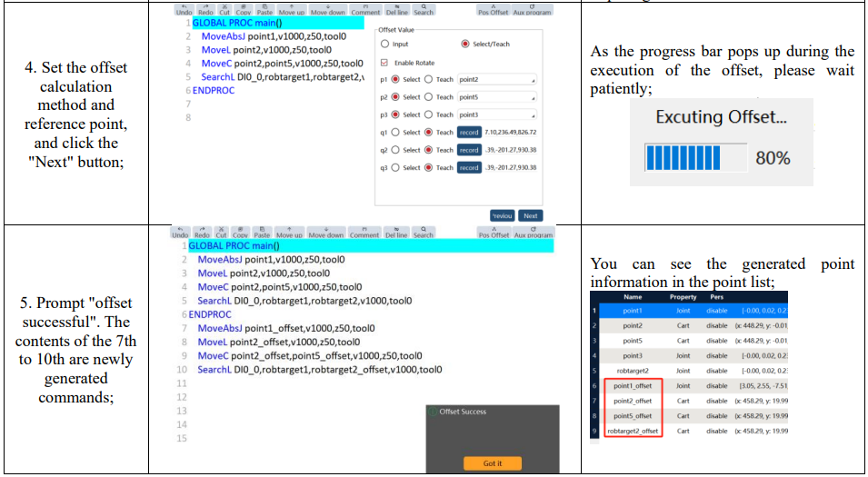This screenshot has width=868, height=477.
Task: Open Search in the step 4 editor toolbar
Action: [x=424, y=9]
